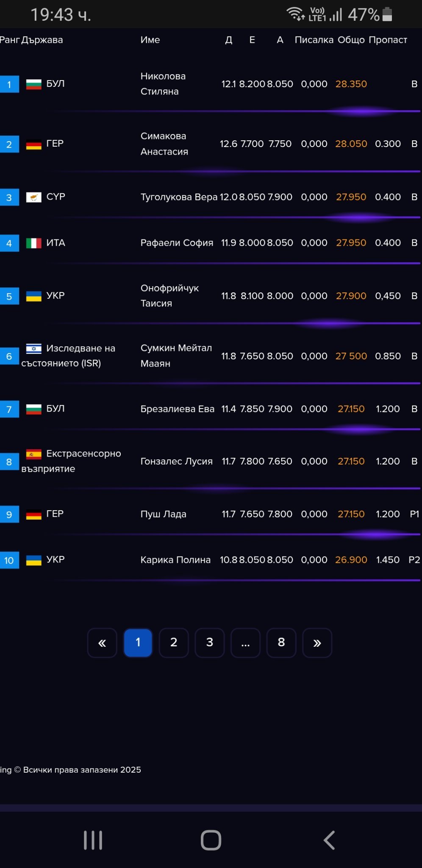Screen dimensions: 422x868
Task: Tap the Cyprus flag icon in row 3
Action: click(33, 197)
